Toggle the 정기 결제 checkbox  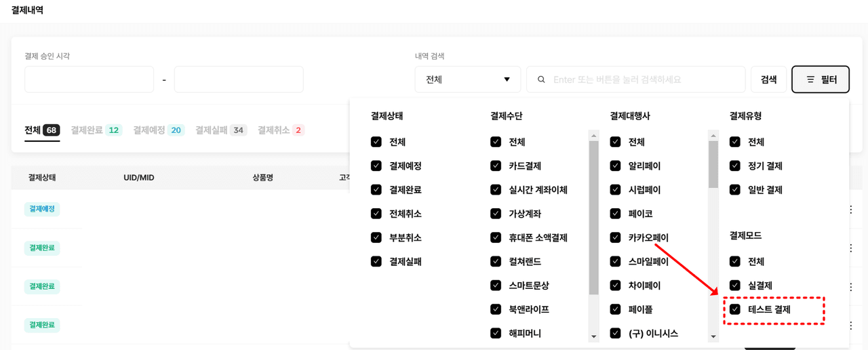pyautogui.click(x=735, y=166)
